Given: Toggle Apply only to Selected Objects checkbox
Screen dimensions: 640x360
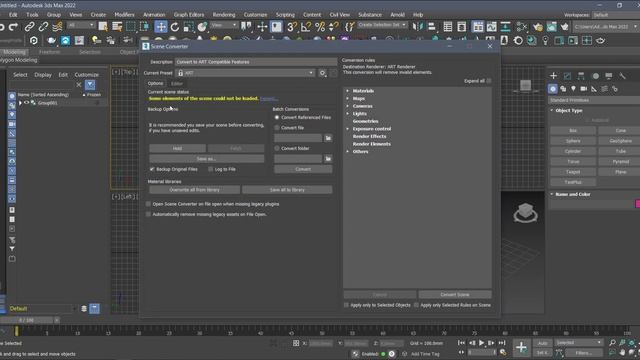Looking at the screenshot, I should [x=347, y=305].
